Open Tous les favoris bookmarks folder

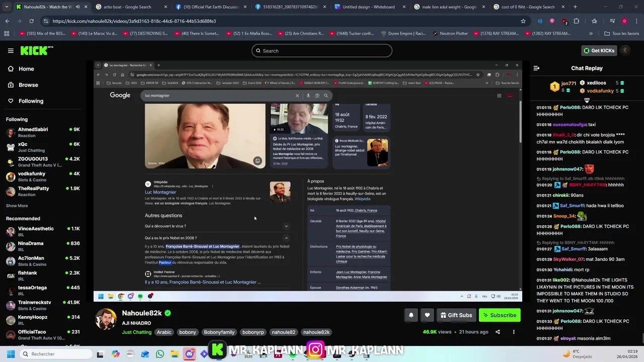pyautogui.click(x=621, y=34)
